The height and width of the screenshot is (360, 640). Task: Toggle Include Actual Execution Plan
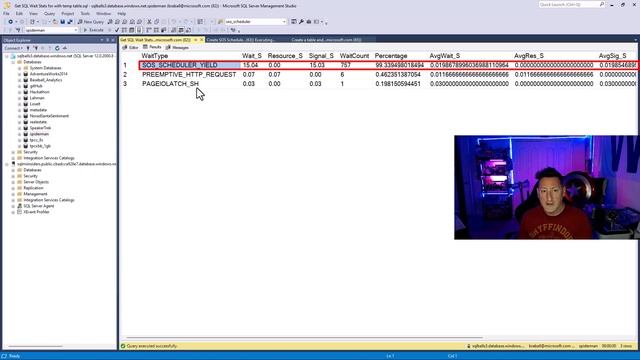[149, 30]
